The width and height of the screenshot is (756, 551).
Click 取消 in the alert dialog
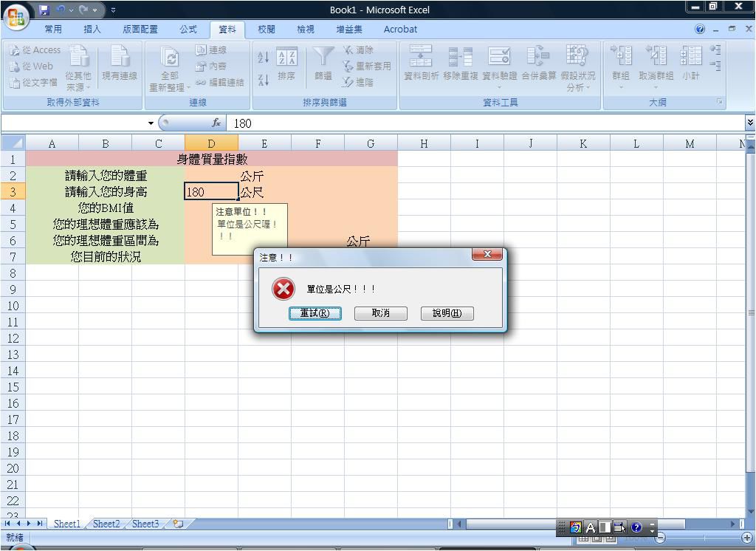(380, 313)
